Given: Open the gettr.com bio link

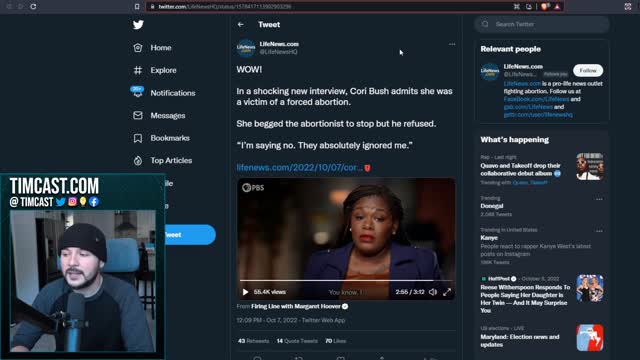Looking at the screenshot, I should point(538,115).
